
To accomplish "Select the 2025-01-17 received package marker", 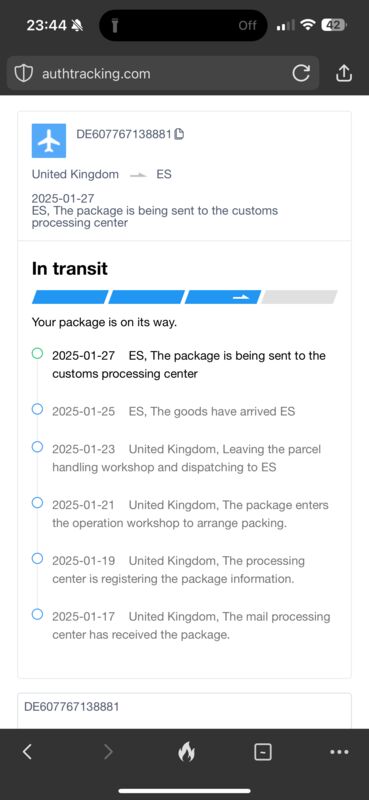I will click(37, 614).
